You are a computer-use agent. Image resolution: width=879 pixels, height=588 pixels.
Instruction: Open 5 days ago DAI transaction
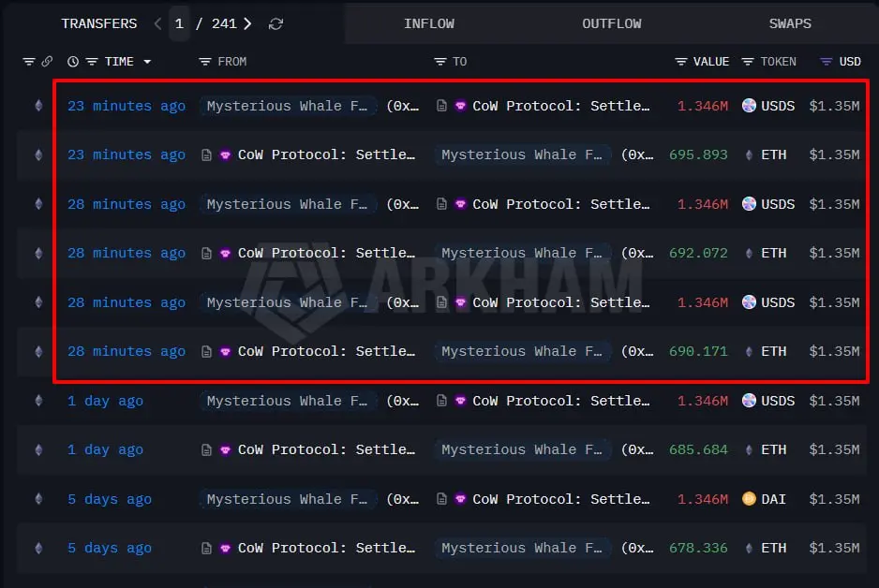click(x=110, y=499)
